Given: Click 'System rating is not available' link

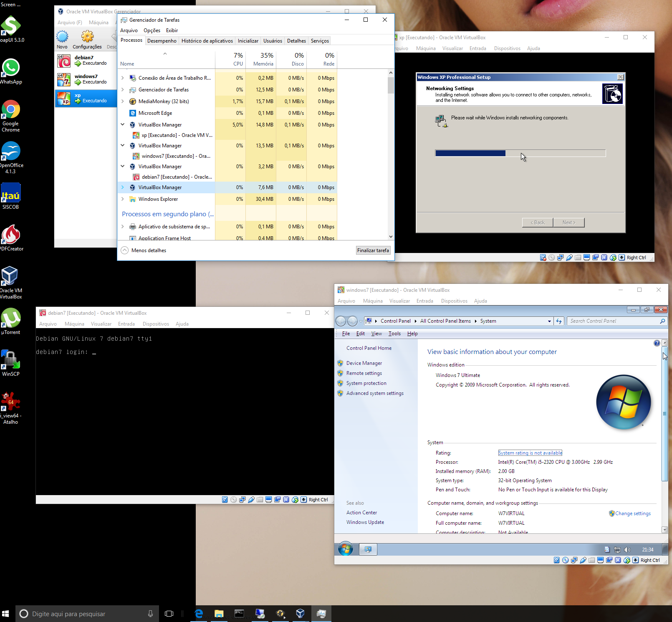Looking at the screenshot, I should point(530,453).
